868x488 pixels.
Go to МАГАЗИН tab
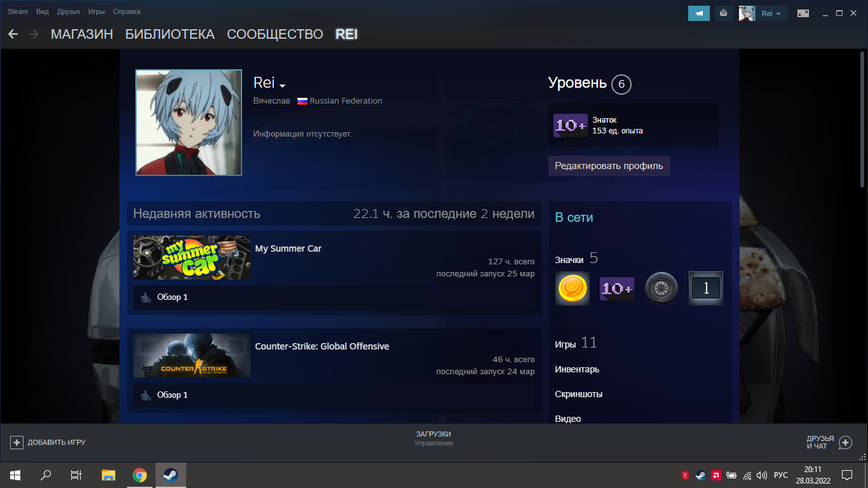click(82, 34)
